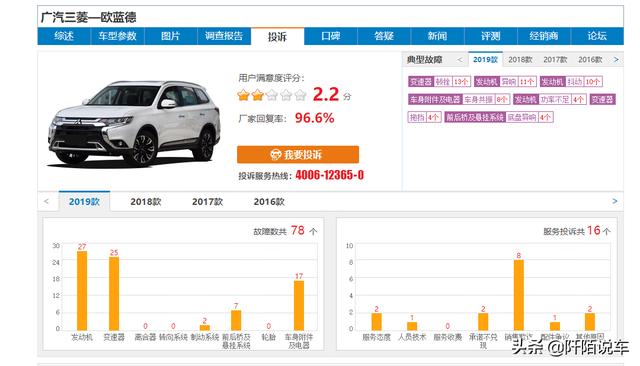This screenshot has width=640, height=366.
Task: Go to the 论坛 tab
Action: click(x=597, y=36)
